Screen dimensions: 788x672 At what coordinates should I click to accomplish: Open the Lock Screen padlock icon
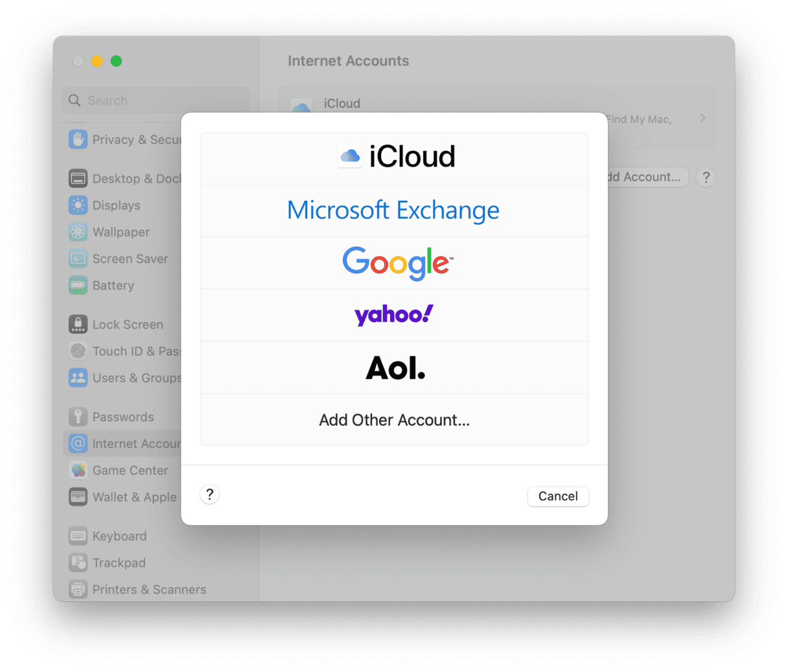click(x=78, y=324)
